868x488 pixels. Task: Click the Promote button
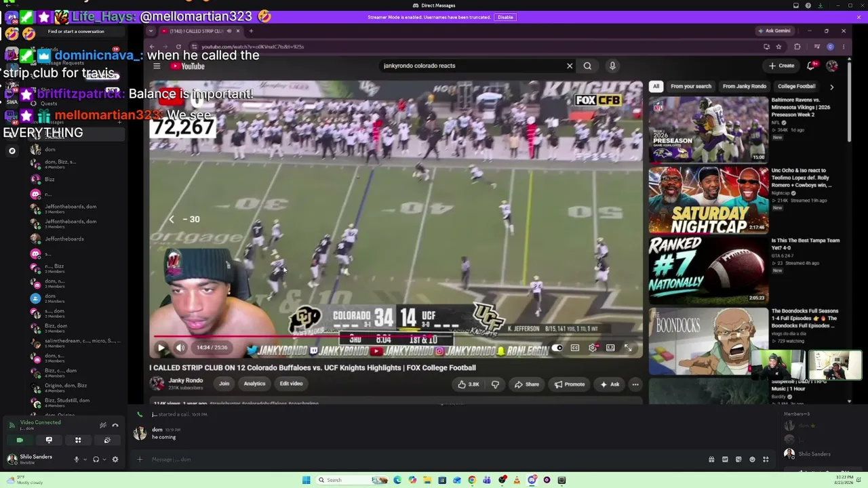[x=570, y=384]
